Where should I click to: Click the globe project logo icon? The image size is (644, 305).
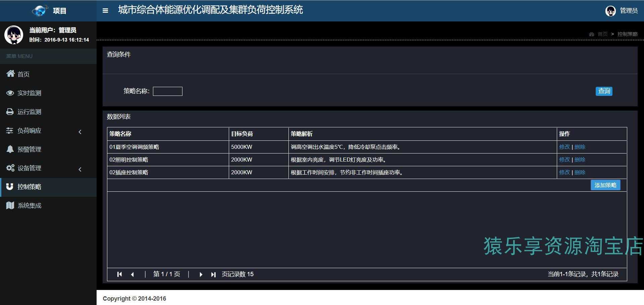[x=40, y=11]
